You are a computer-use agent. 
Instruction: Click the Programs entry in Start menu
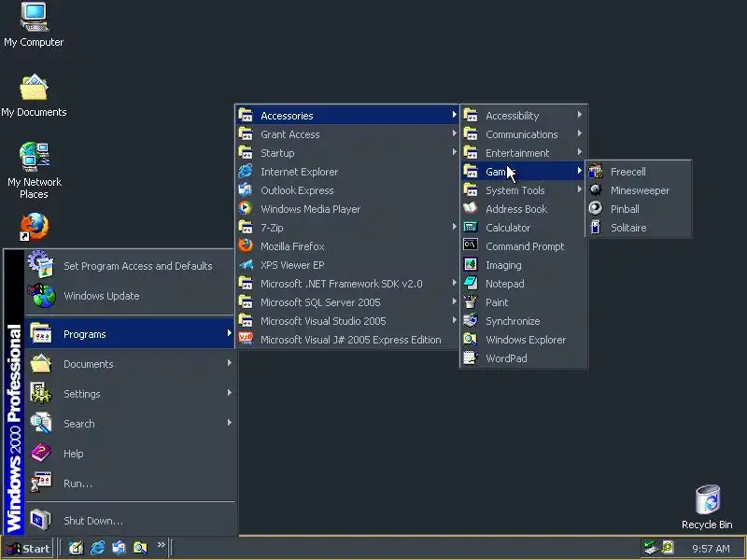point(130,334)
